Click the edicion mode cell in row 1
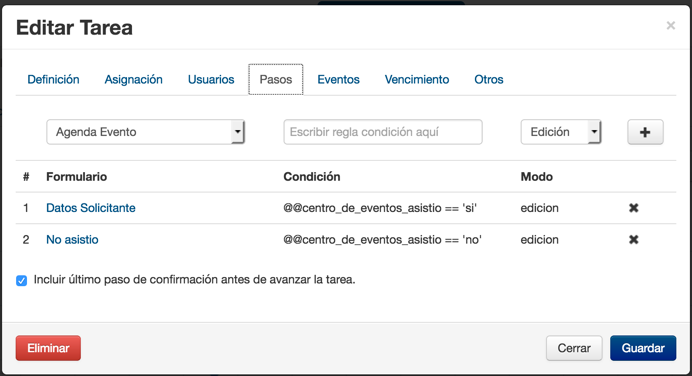The width and height of the screenshot is (692, 376). pos(539,208)
